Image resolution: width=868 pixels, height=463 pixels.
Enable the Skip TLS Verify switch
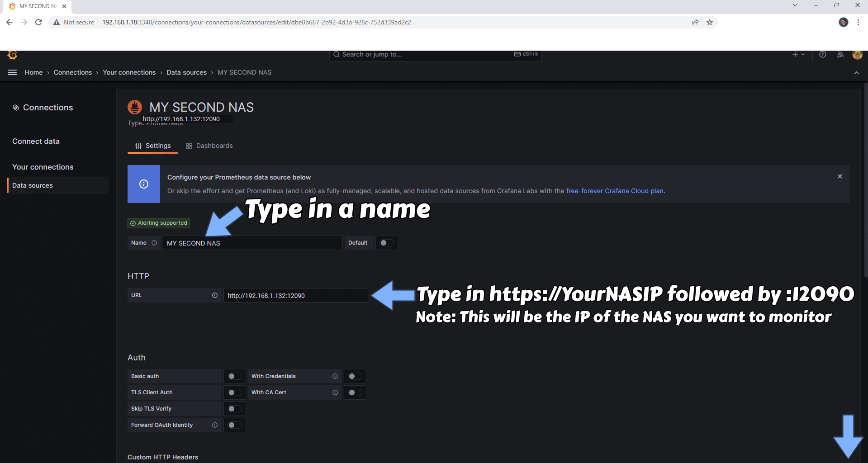235,409
